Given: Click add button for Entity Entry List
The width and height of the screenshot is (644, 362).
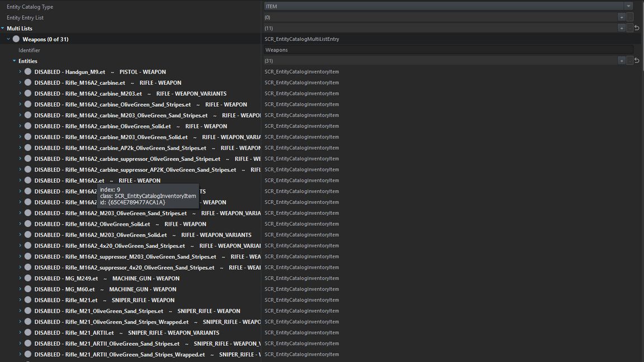Looking at the screenshot, I should (x=621, y=17).
